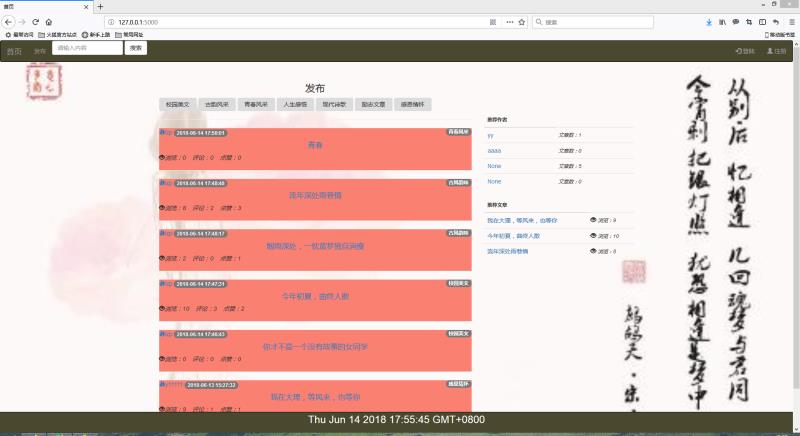
Task: Select the last category button in the row
Action: 413,105
